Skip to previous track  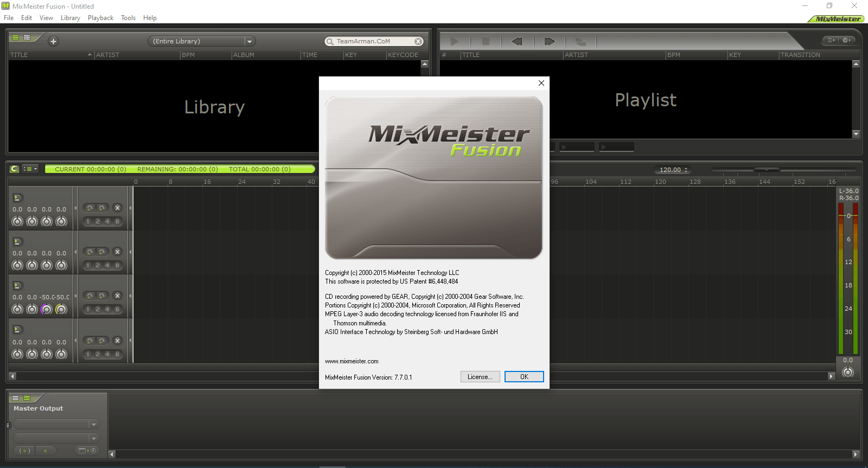tap(517, 41)
